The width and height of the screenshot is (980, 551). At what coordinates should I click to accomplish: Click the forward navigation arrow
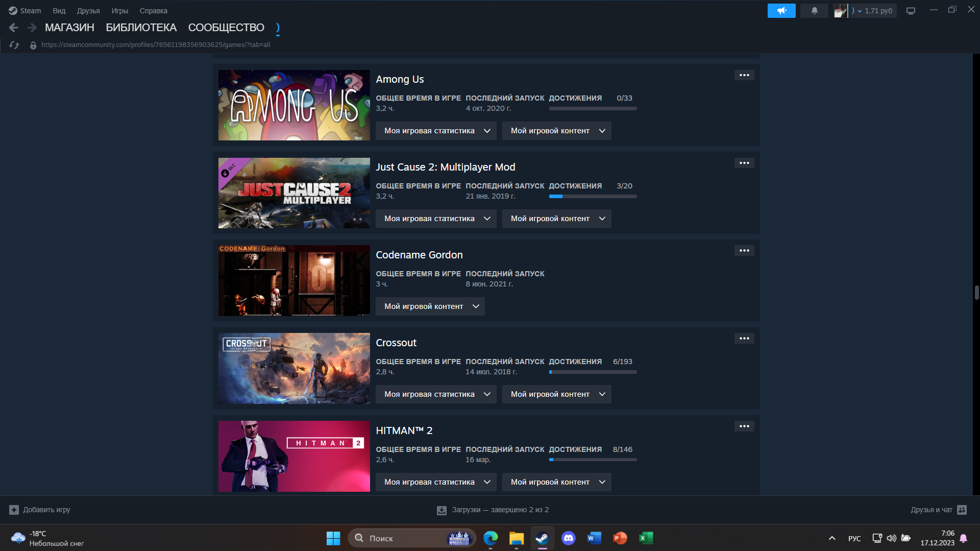pyautogui.click(x=32, y=28)
